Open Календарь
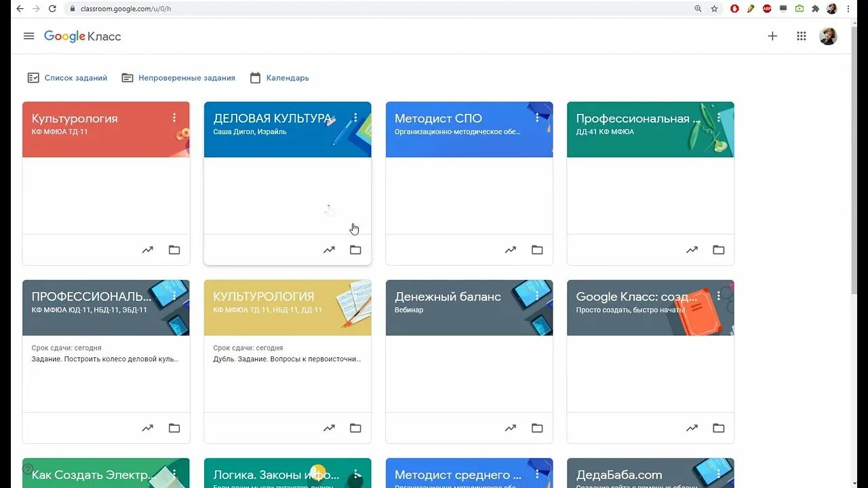The height and width of the screenshot is (488, 868). point(279,78)
